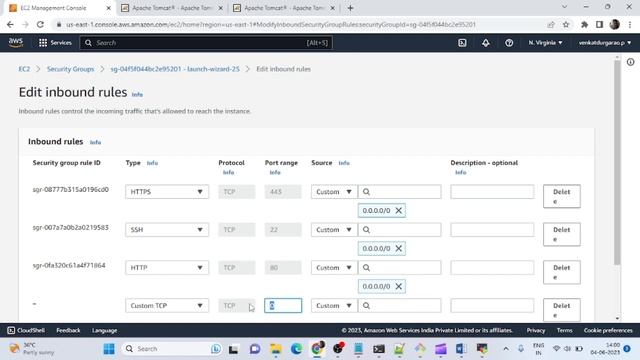Click the Custom TCP source search field

(x=400, y=306)
